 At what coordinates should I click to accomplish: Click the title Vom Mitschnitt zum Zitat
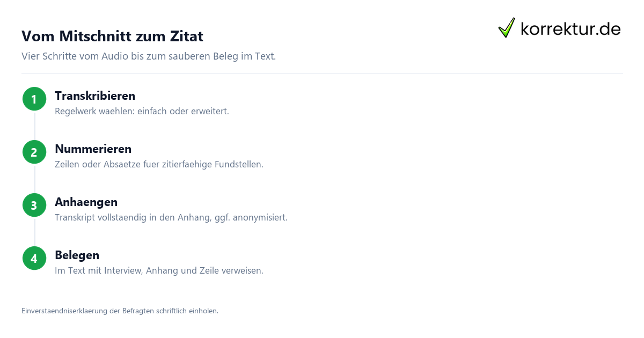click(x=112, y=36)
